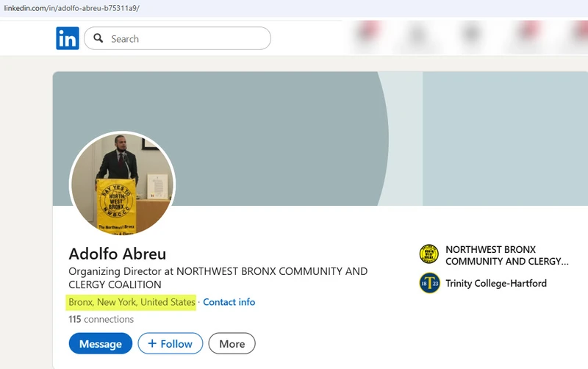
Task: Click the Trinity College crest icon
Action: [429, 283]
